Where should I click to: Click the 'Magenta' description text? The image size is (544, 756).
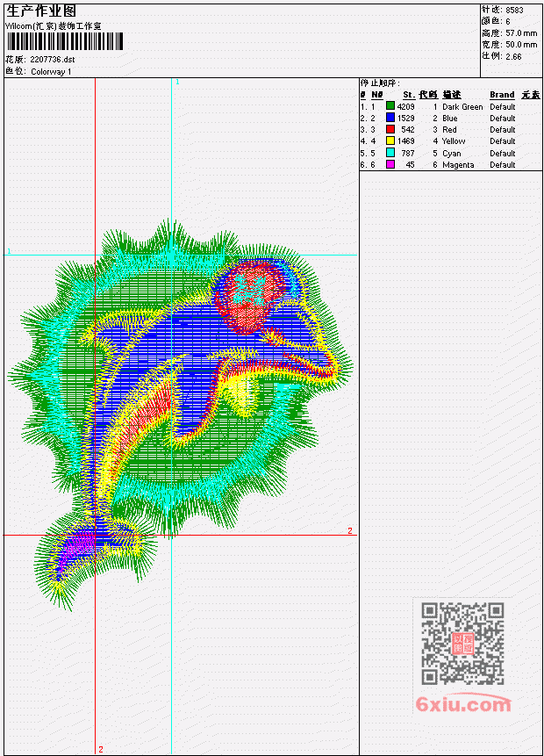tap(458, 165)
